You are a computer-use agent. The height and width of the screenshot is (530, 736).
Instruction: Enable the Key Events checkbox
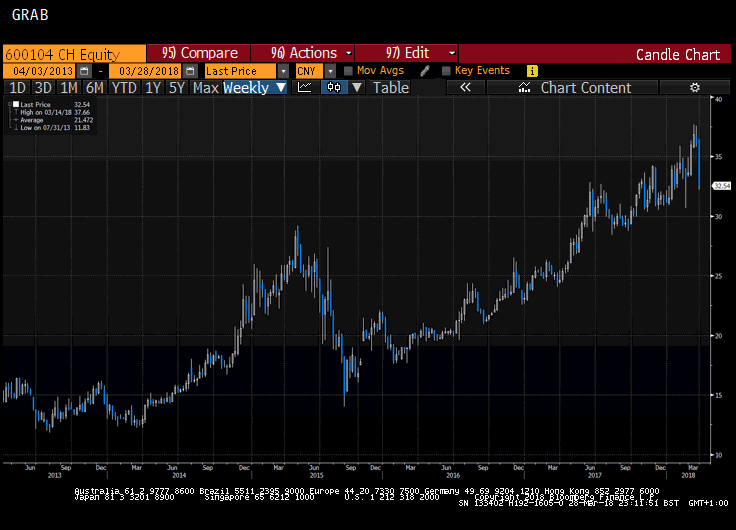click(x=446, y=71)
